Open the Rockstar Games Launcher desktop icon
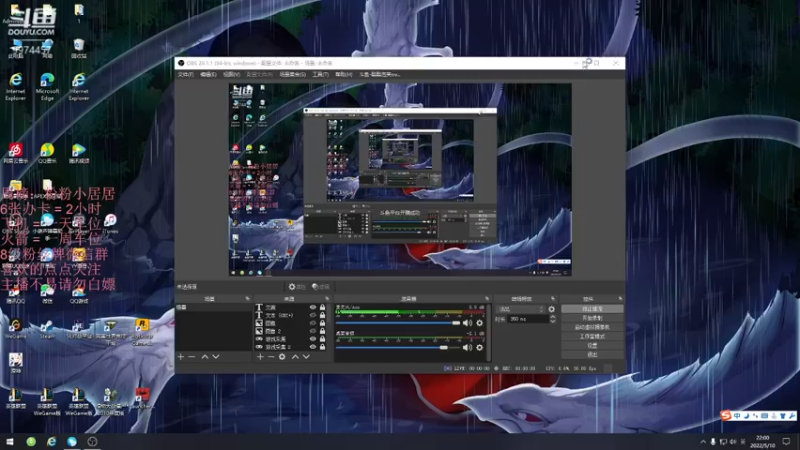800x450 pixels. pos(142,332)
